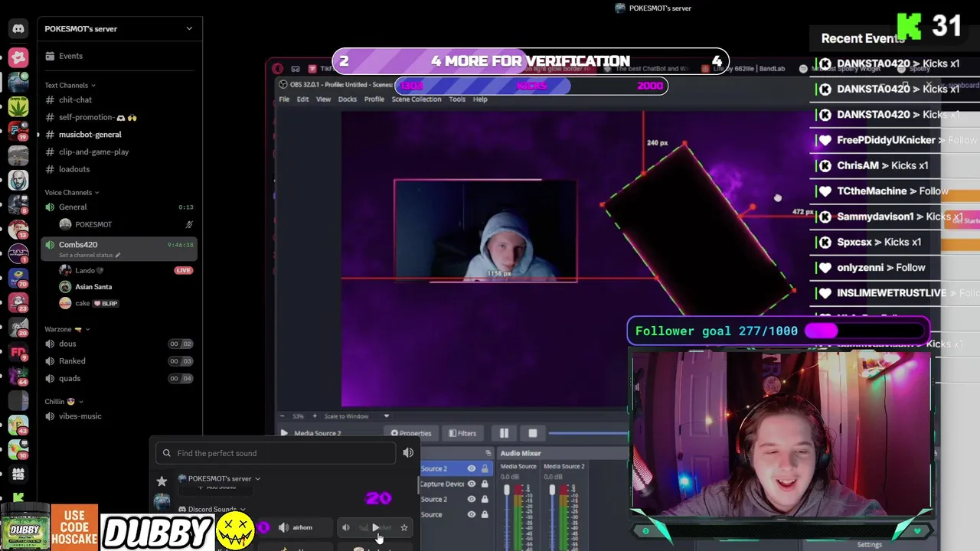Open the OBS Profile menu
The height and width of the screenshot is (551, 980).
[374, 99]
